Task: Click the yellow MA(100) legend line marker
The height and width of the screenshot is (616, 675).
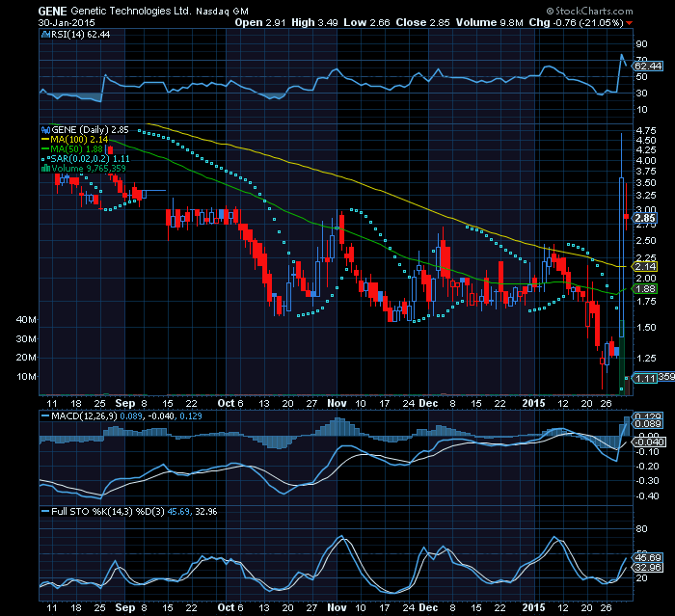Action: pyautogui.click(x=45, y=140)
